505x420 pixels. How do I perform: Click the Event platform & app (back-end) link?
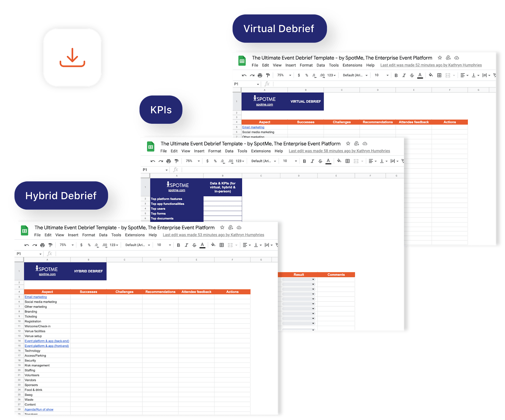(46, 341)
